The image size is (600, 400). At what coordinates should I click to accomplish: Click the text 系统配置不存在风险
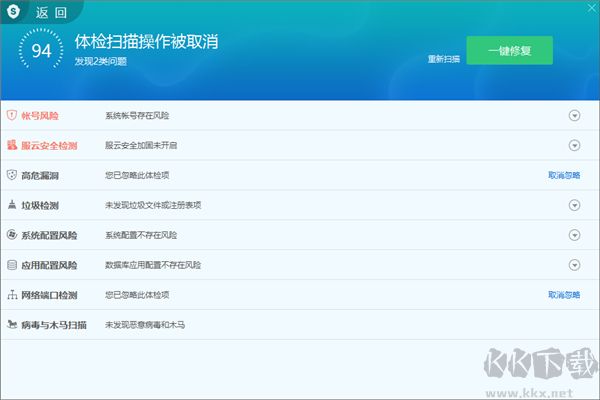(x=141, y=235)
